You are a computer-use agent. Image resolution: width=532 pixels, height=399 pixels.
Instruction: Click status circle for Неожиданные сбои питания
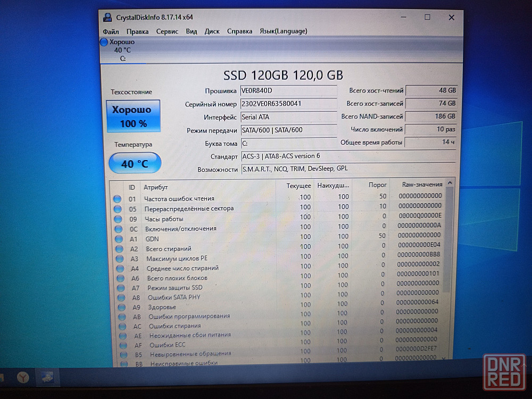pos(123,336)
